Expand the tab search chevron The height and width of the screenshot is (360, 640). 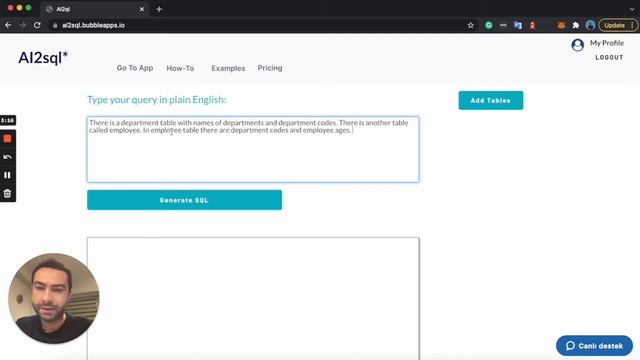click(632, 9)
